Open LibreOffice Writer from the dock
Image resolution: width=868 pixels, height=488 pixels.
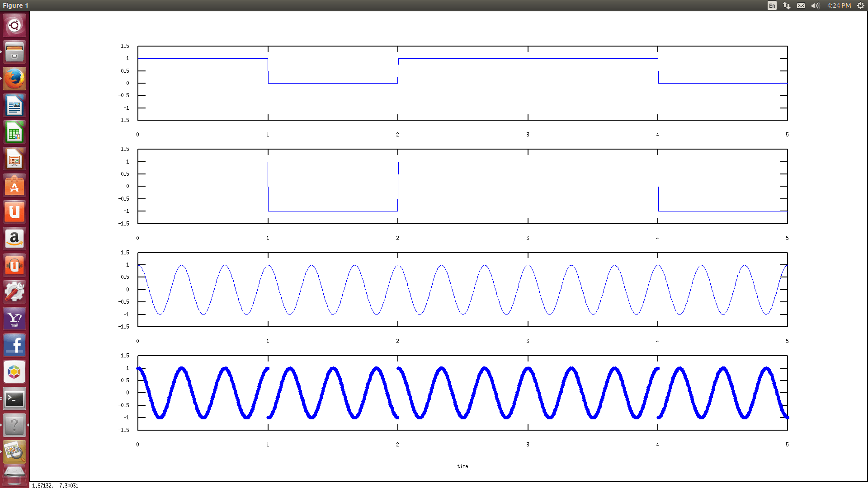tap(14, 105)
